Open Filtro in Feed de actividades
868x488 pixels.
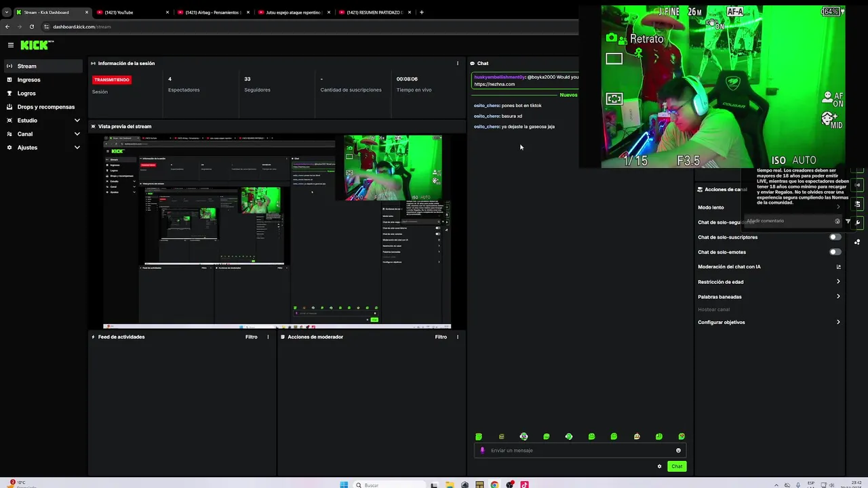252,337
